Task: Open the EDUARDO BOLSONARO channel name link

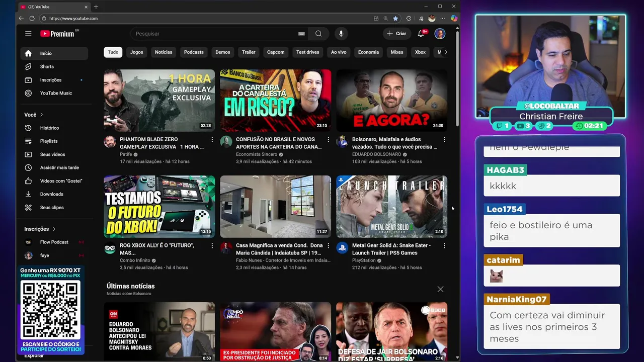Action: (x=376, y=154)
